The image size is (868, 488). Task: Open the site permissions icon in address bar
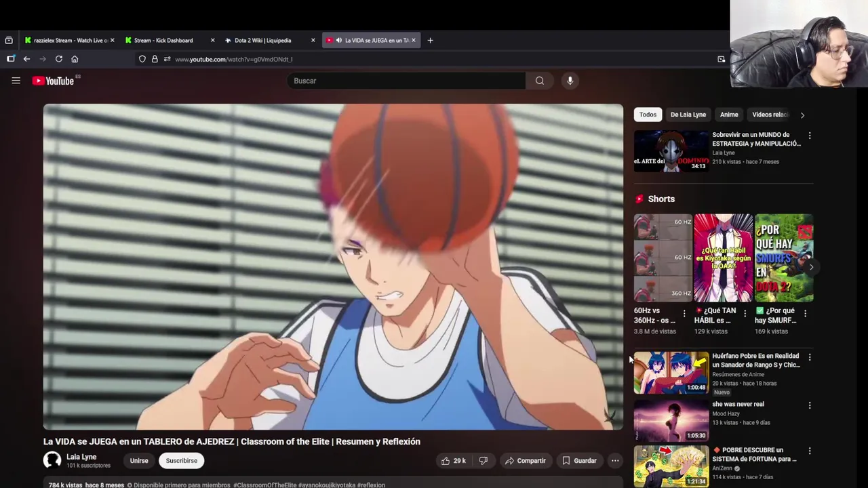(167, 59)
